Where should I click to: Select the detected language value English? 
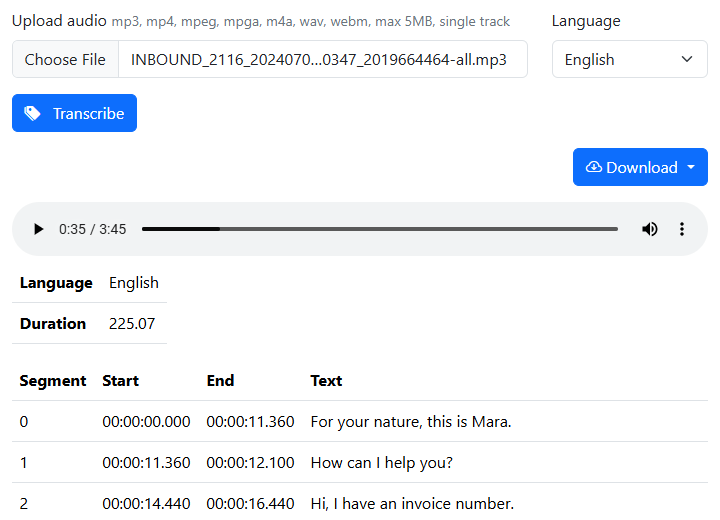[134, 283]
